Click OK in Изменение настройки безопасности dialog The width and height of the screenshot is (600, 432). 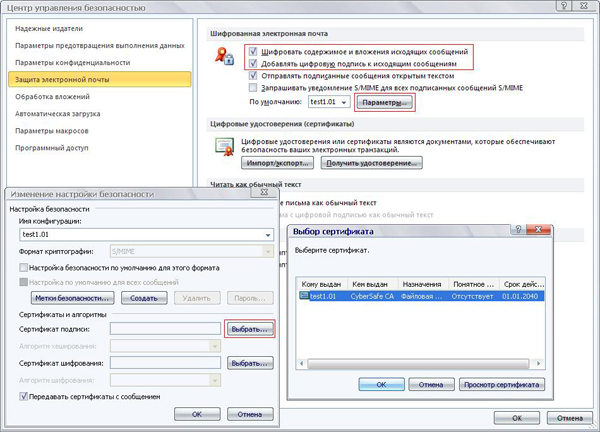tap(197, 414)
